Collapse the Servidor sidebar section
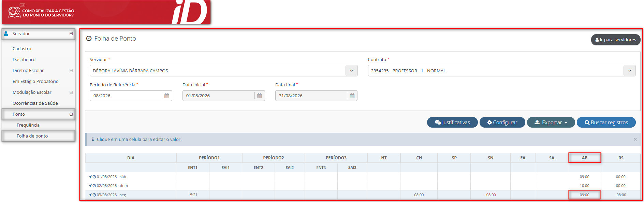This screenshot has width=644, height=202. tap(71, 34)
